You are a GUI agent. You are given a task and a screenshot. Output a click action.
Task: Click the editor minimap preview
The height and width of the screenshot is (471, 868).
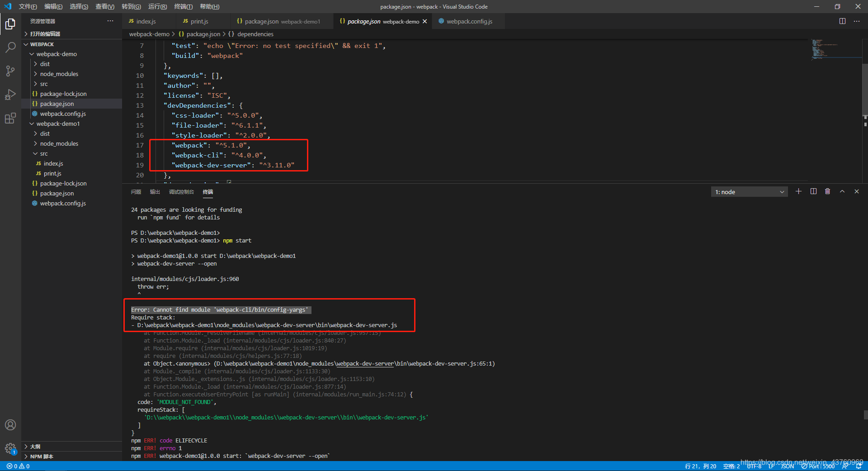tap(835, 50)
